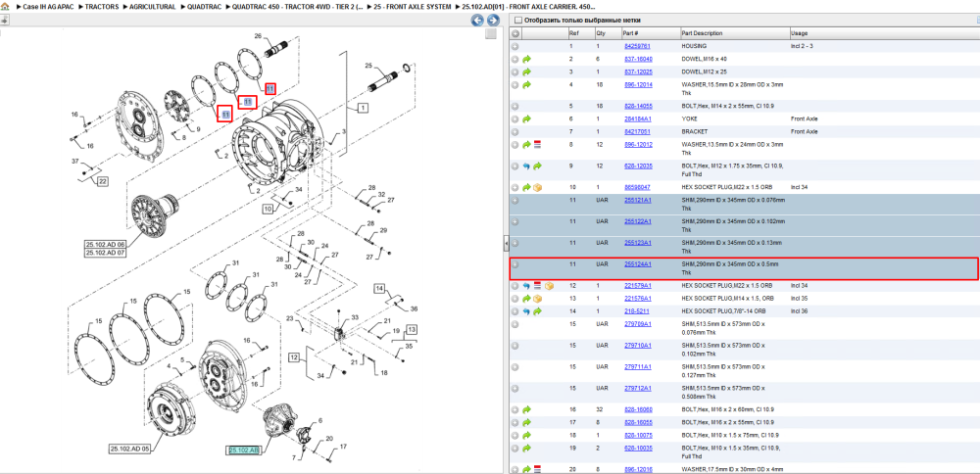Open the 'Case IH AG APAC' breadcrumb
This screenshot has height=474, width=980.
(49, 6)
